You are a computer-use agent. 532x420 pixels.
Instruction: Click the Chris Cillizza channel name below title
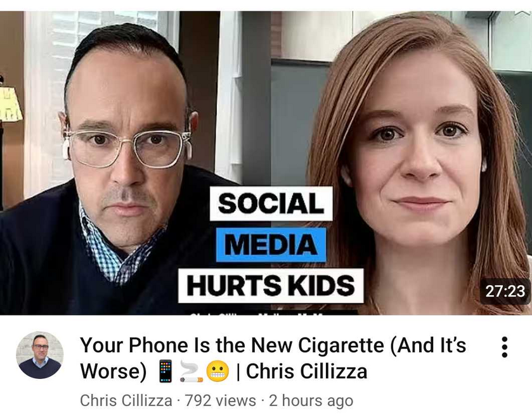pos(126,400)
